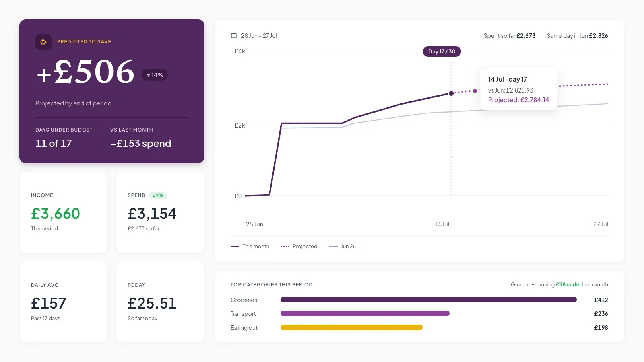Image resolution: width=644 pixels, height=362 pixels.
Task: Click "Projected: £2,784.14" in the chart tooltip
Action: 518,100
